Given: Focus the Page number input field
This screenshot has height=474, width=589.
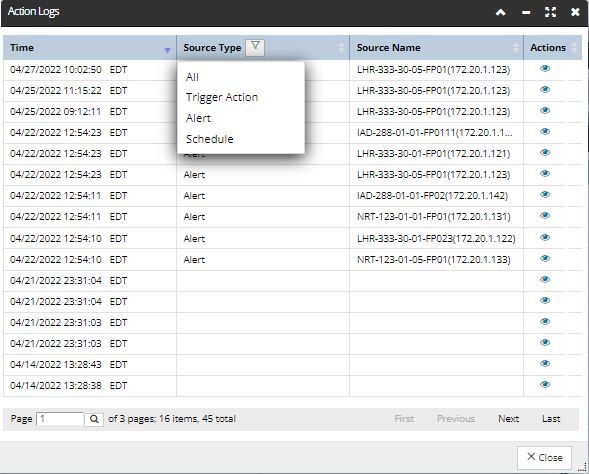Looking at the screenshot, I should (x=60, y=419).
